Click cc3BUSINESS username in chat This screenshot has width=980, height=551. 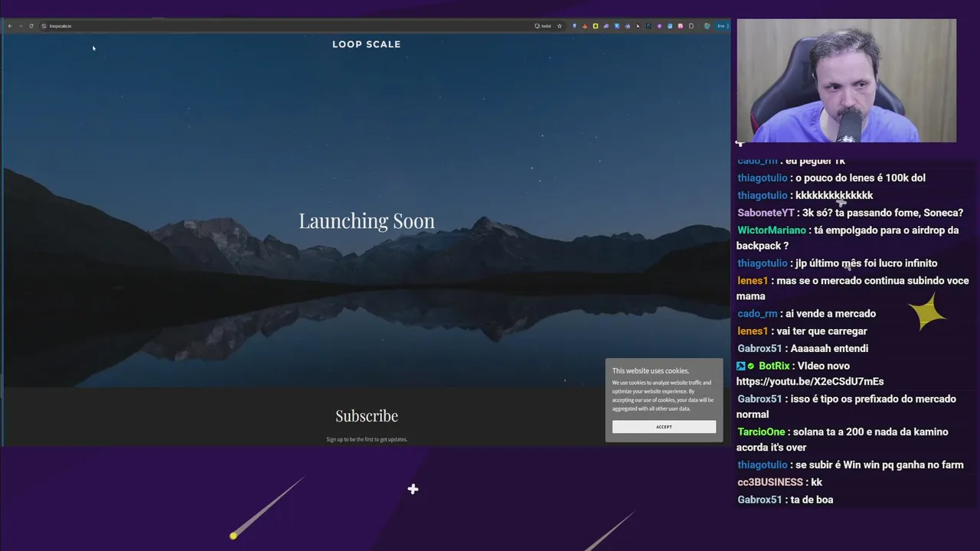(x=770, y=482)
